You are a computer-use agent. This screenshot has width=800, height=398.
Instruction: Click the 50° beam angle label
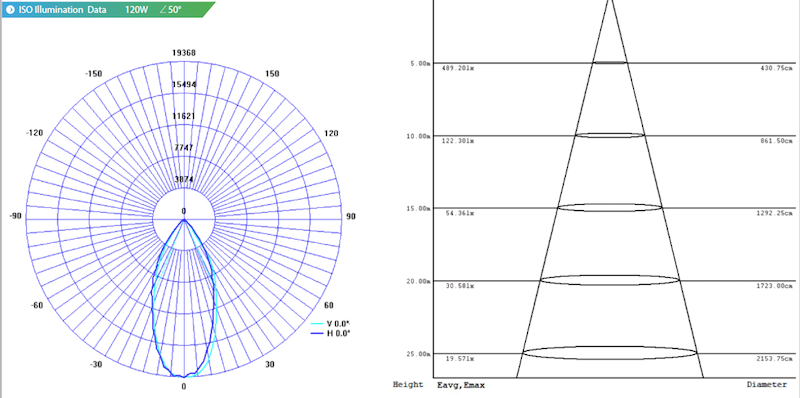coord(170,9)
